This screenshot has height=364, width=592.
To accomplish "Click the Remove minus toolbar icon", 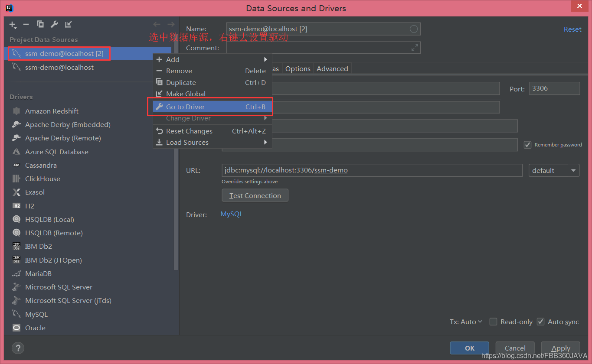I will pos(26,25).
